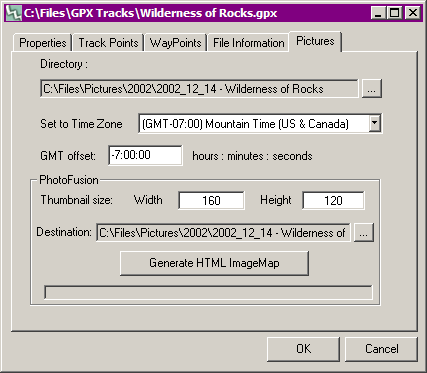Viewport: 427px width, 373px height.
Task: Click the 'GMT offset:' label
Action: [68, 156]
